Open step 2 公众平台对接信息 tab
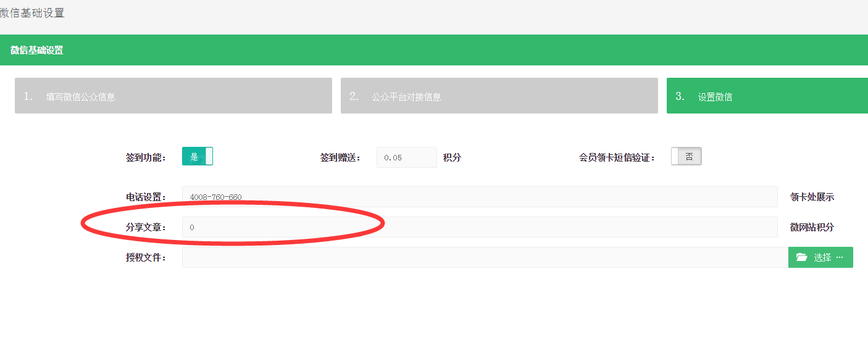Image resolution: width=868 pixels, height=356 pixels. click(x=499, y=96)
